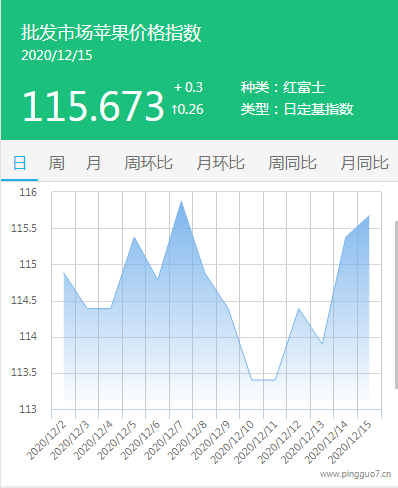The width and height of the screenshot is (398, 488).
Task: Click the 批发市场苹果价格指数 title
Action: (111, 33)
